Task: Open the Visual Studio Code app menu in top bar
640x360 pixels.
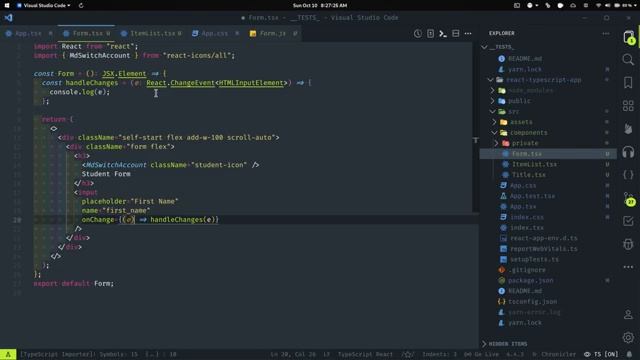Action: 44,5
